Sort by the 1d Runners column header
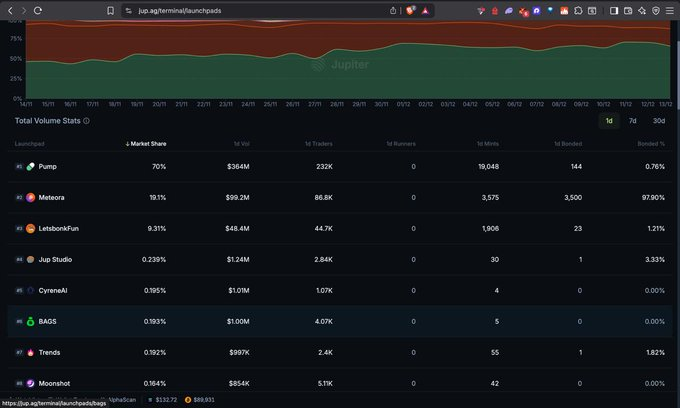The height and width of the screenshot is (408, 680). coord(401,144)
